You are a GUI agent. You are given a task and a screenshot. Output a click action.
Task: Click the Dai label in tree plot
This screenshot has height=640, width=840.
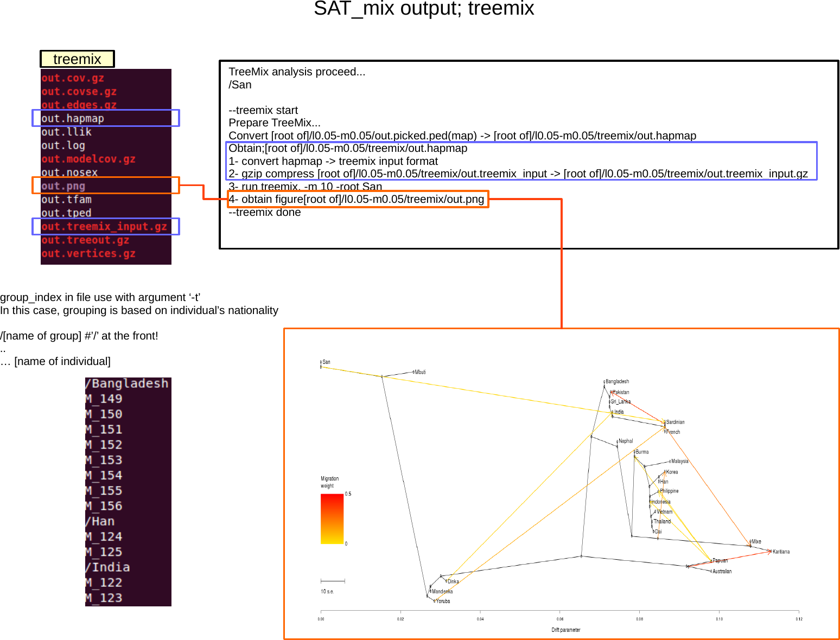pos(658,532)
